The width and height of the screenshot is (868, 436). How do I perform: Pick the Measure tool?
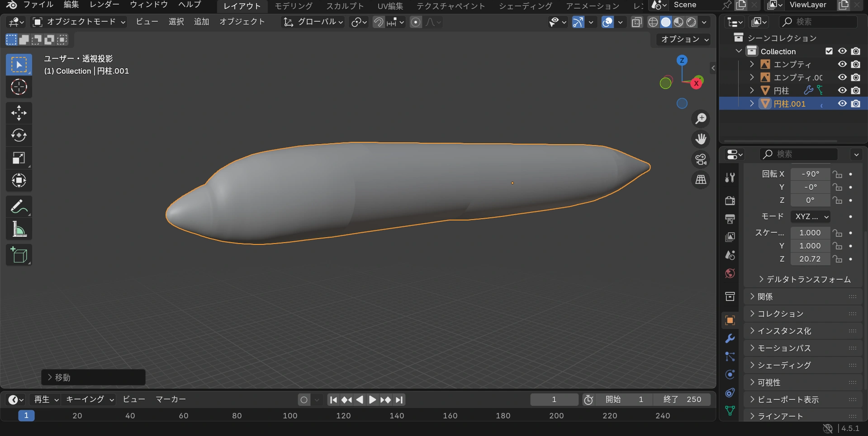[19, 230]
